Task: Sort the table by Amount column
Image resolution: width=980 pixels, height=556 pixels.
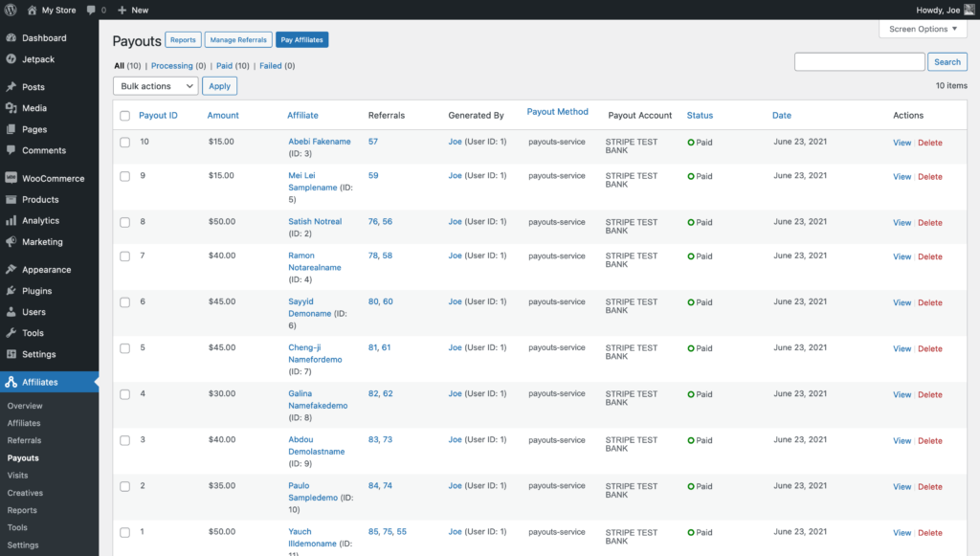Action: 223,116
